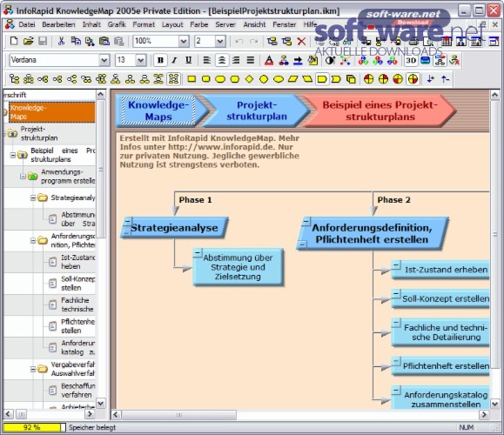Open the Inhalt menu
Viewport: 504px width, 435px height.
[x=91, y=24]
